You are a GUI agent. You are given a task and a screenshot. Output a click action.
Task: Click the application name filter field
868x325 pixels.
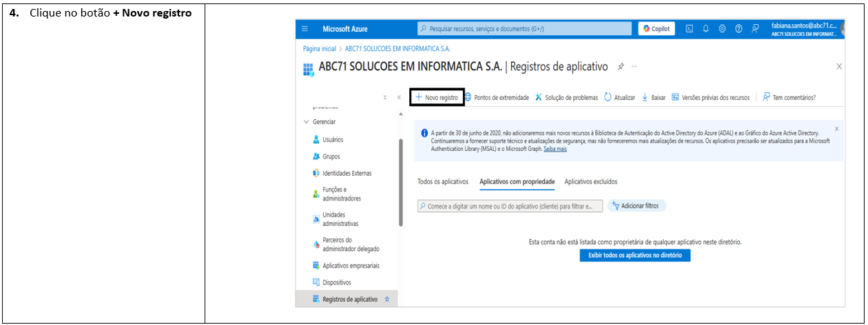tap(510, 206)
